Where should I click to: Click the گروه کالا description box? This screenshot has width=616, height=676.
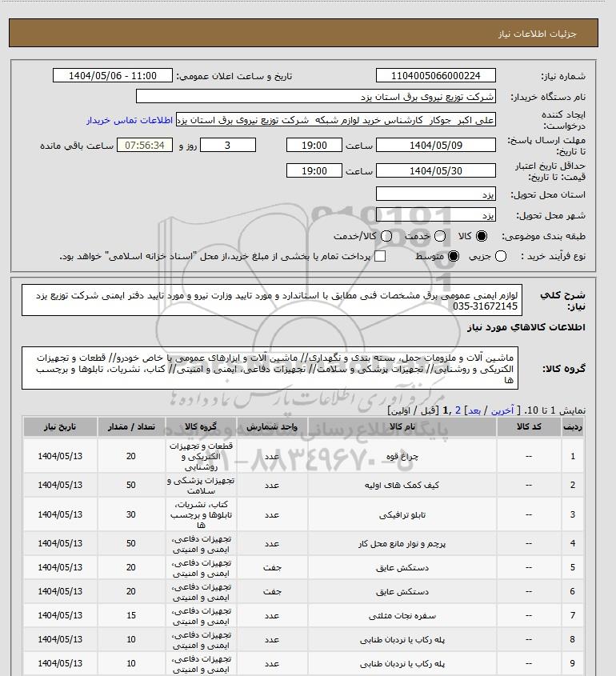tap(270, 368)
